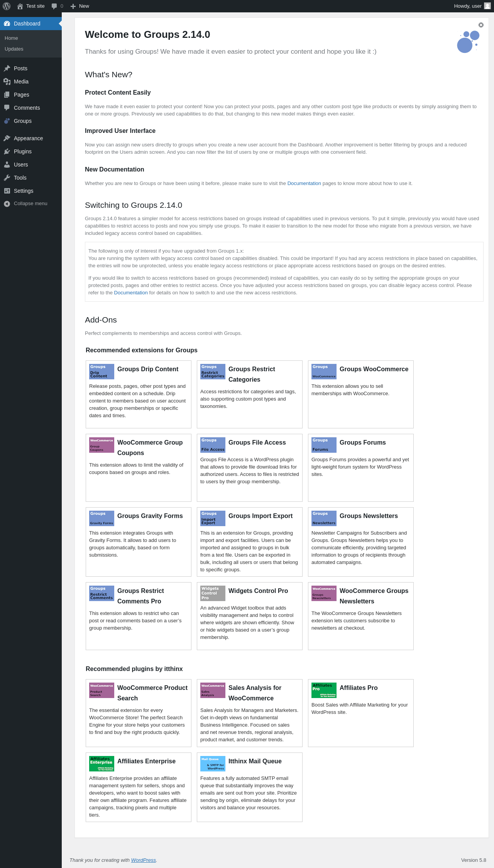The width and height of the screenshot is (494, 868).
Task: Click the Settings sliders icon
Action: pyautogui.click(x=7, y=191)
